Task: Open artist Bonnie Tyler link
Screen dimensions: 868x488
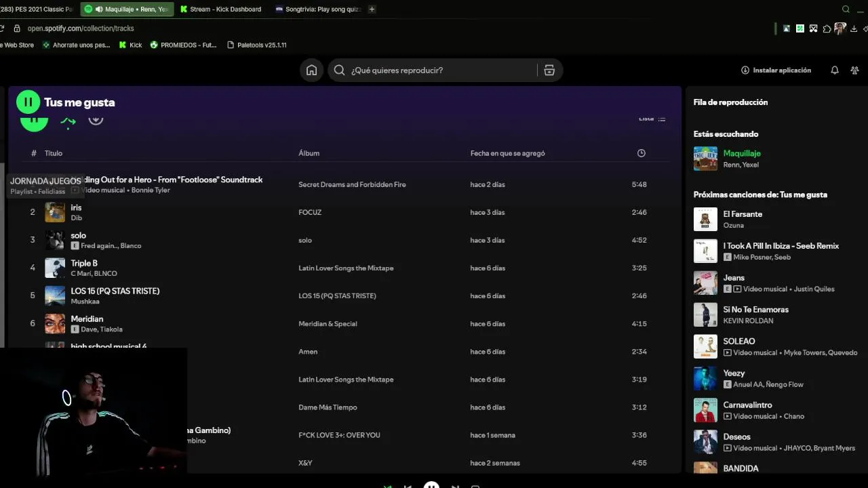Action: tap(151, 190)
